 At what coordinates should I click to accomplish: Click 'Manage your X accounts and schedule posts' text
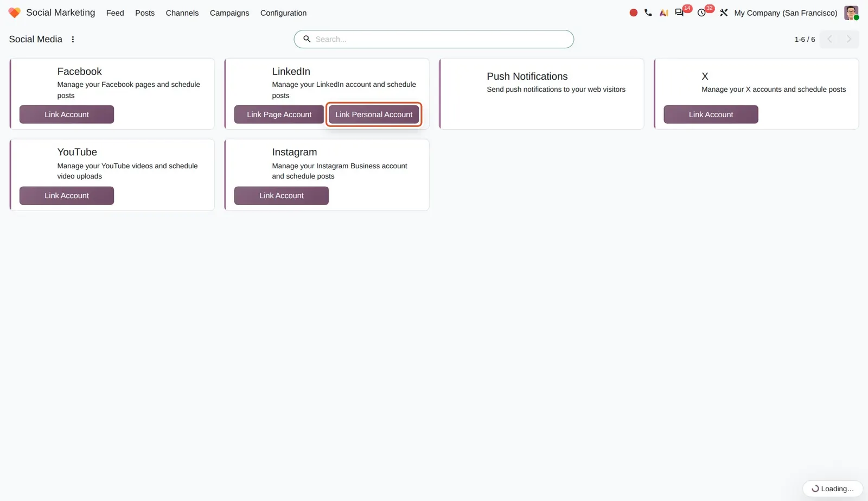click(774, 90)
